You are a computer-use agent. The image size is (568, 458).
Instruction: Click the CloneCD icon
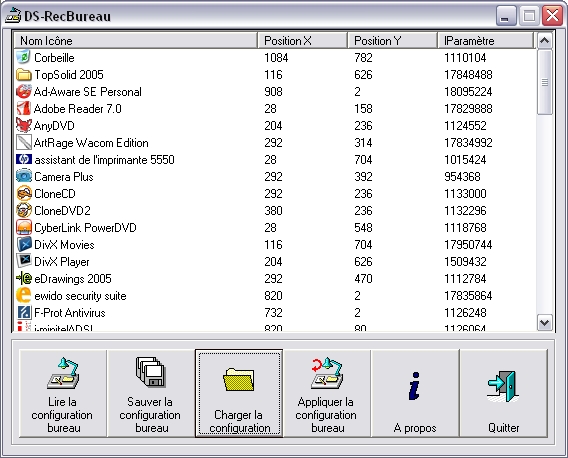[24, 194]
